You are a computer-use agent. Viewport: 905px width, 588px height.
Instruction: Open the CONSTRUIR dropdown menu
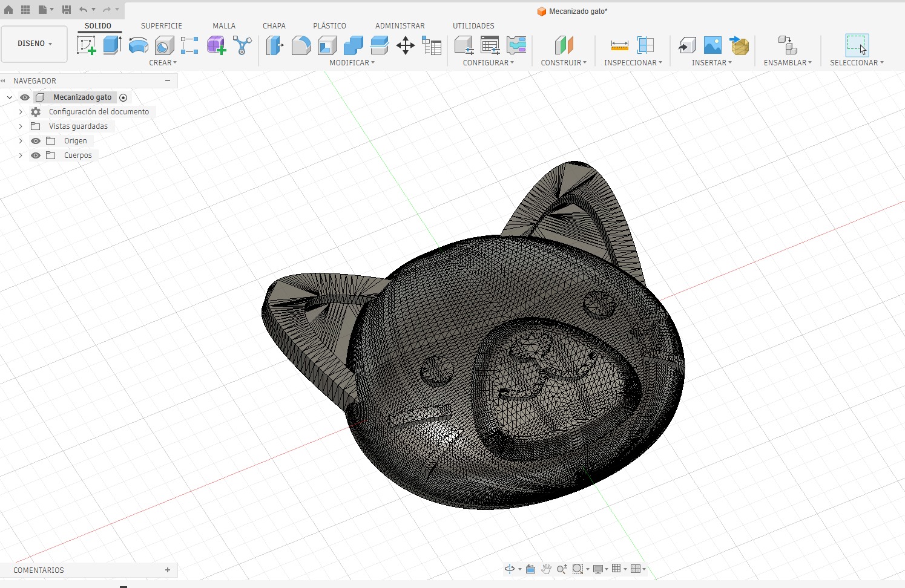(564, 63)
